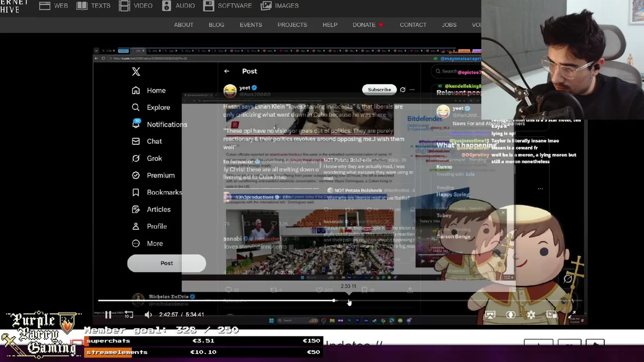644x362 pixels.
Task: Click the browser back arrow in recorded window
Action: tap(96, 58)
